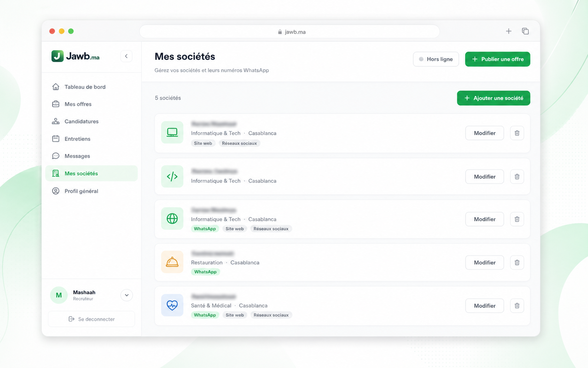Select Mes sociétés menu item

[x=91, y=173]
